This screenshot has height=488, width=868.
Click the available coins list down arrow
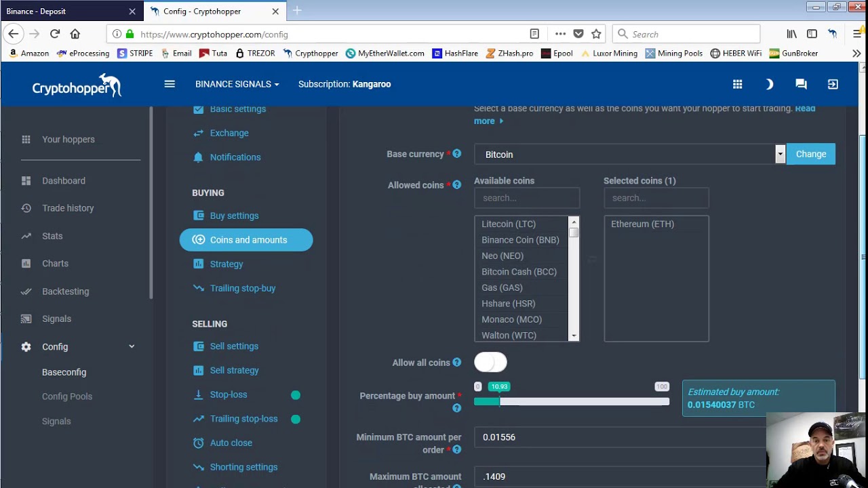click(574, 335)
